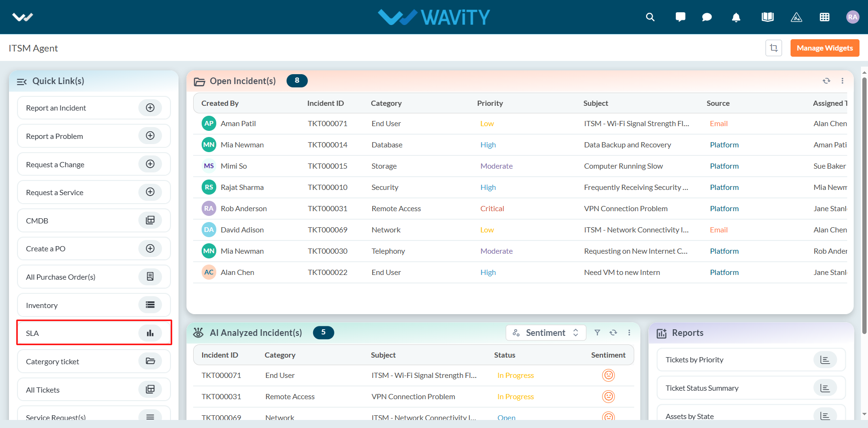Click plus icon for Request a Service
Image resolution: width=868 pixels, height=428 pixels.
coord(150,192)
